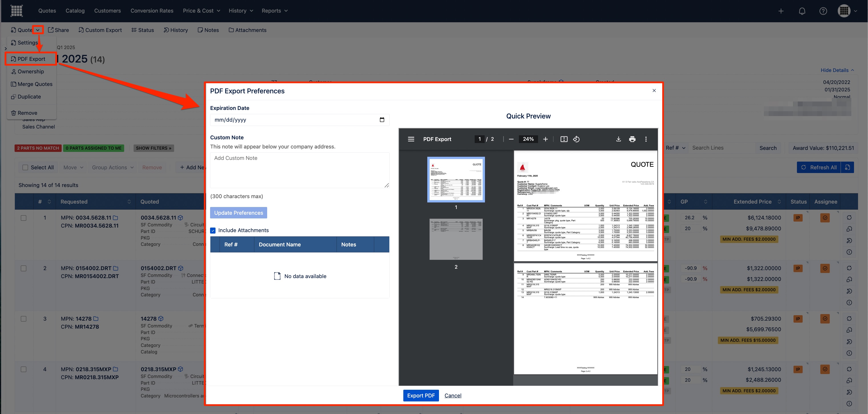Open calendar picker for Expiration Date
Viewport: 868px width, 414px height.
tap(382, 120)
